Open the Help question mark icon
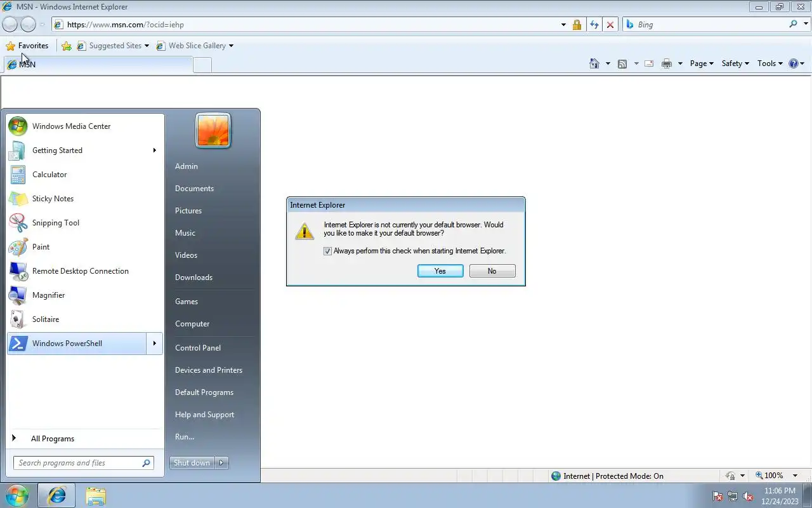The height and width of the screenshot is (508, 812). [793, 63]
